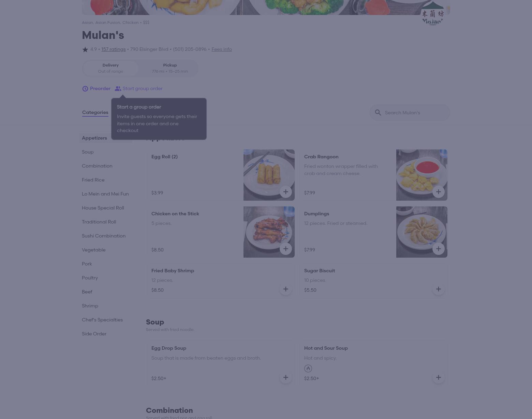
Task: Switch to Pickup option
Action: coord(170,68)
